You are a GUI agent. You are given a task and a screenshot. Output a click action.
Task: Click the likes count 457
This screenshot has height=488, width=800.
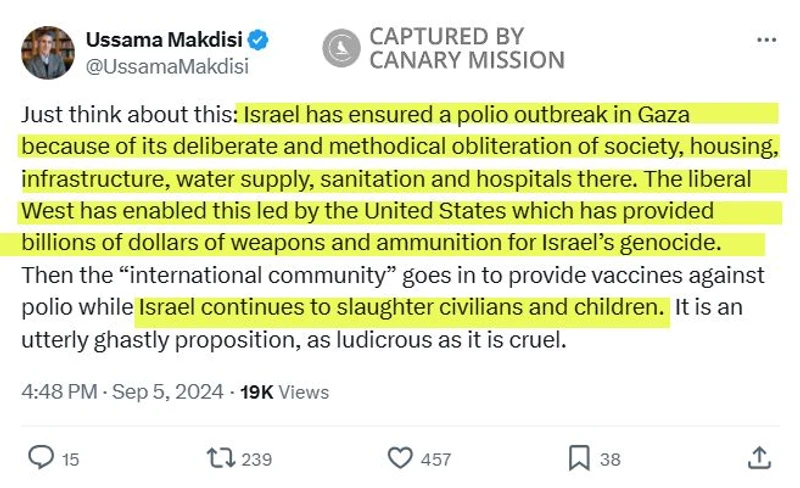tap(436, 459)
